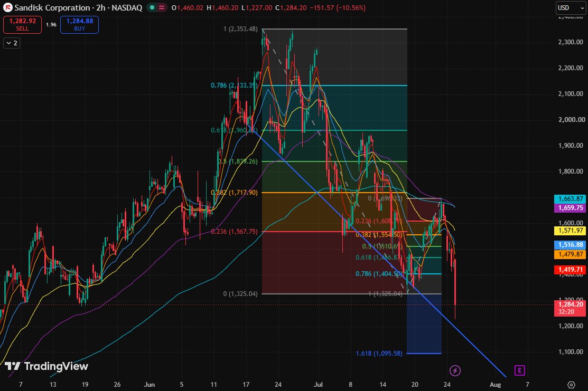Click the red Sandisk logo icon
Screen dimensions: 588x391
click(x=7, y=7)
